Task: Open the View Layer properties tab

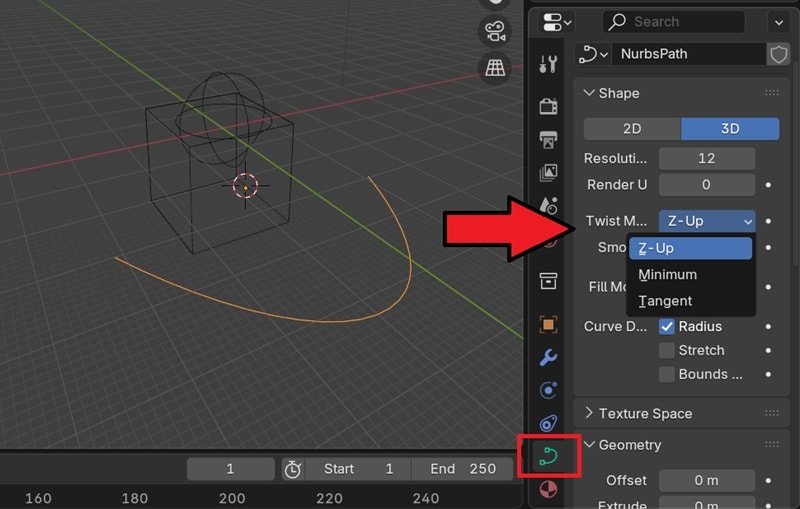Action: click(548, 172)
